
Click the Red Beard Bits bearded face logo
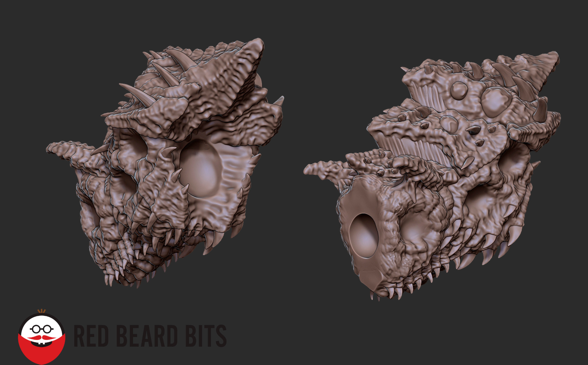42,337
